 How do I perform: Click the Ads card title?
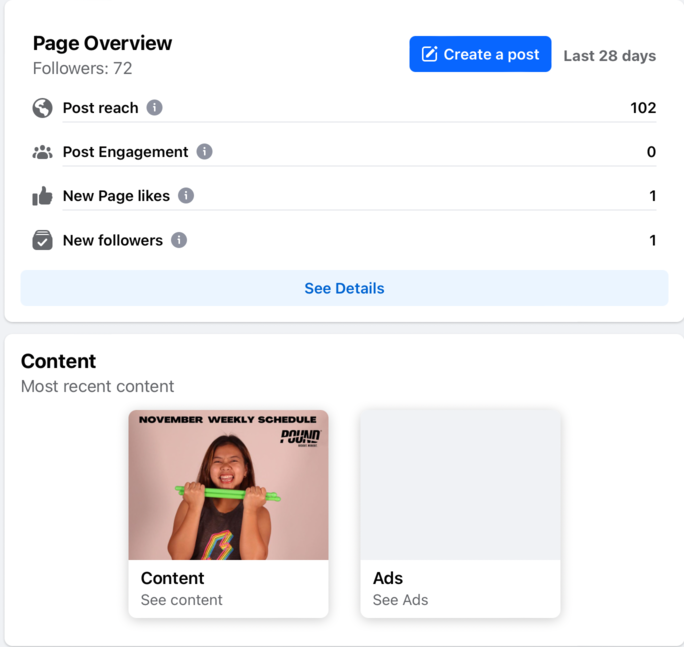388,578
